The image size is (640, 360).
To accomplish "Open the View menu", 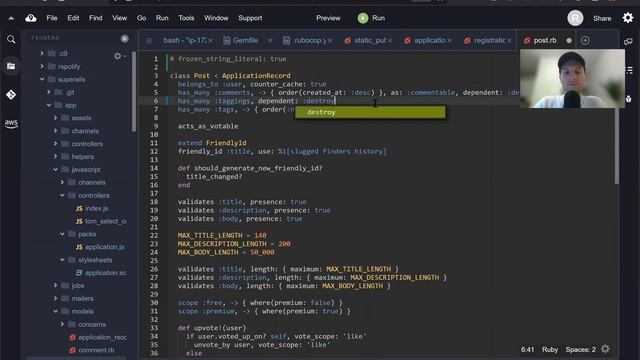I will pyautogui.click(x=120, y=18).
